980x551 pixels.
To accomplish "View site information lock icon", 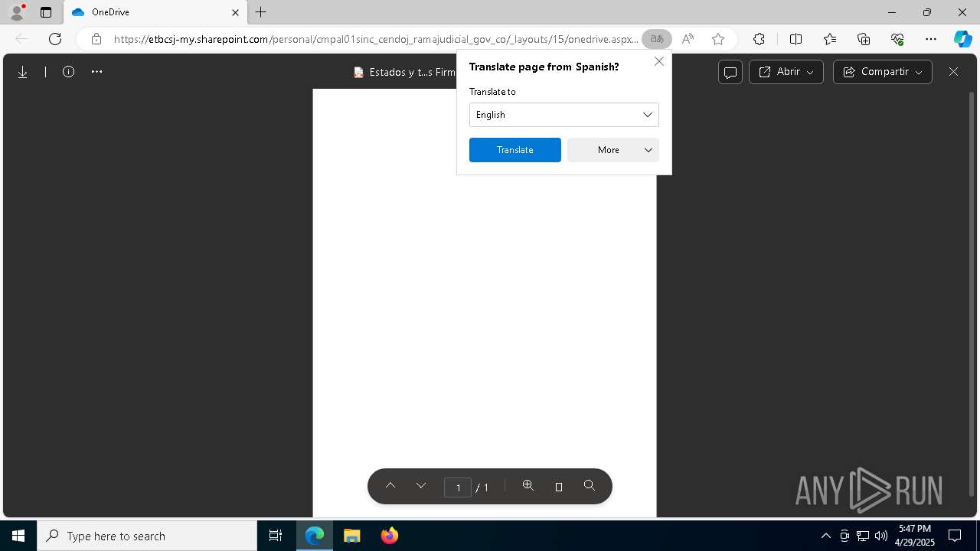I will (x=96, y=39).
